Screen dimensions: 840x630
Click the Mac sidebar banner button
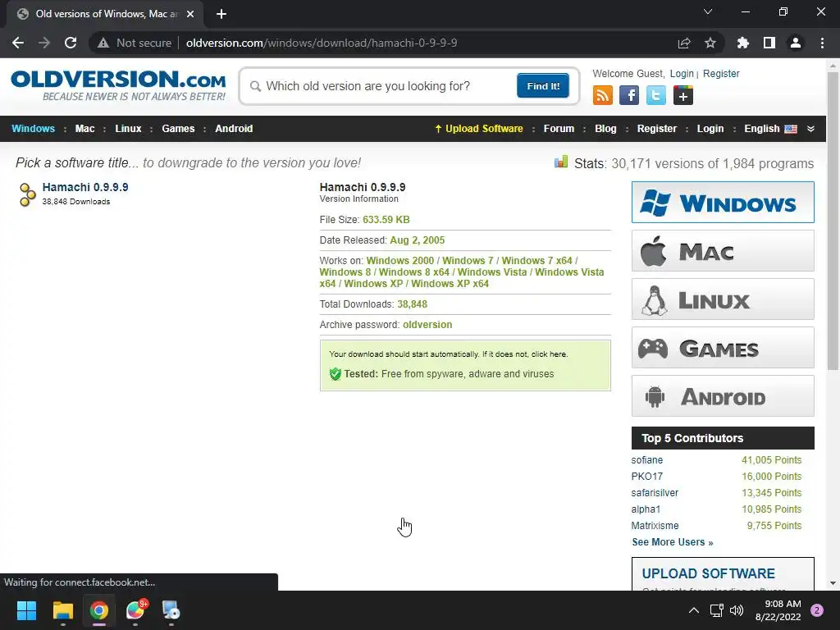[723, 251]
